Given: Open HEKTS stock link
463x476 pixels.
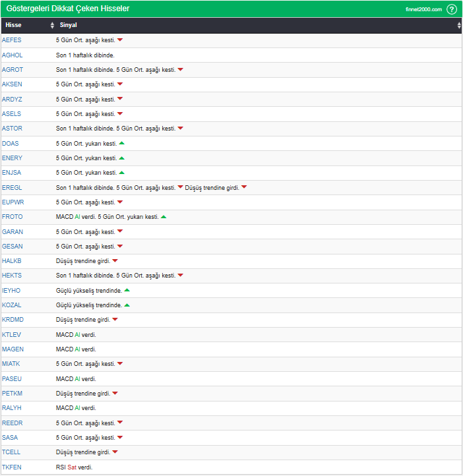Looking at the screenshot, I should 12,276.
